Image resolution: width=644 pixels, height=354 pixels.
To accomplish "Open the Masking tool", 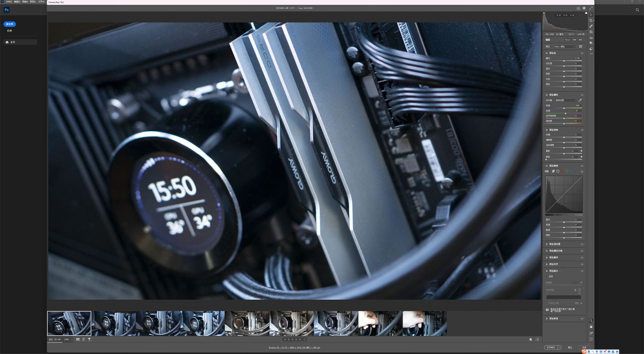I will 591,32.
